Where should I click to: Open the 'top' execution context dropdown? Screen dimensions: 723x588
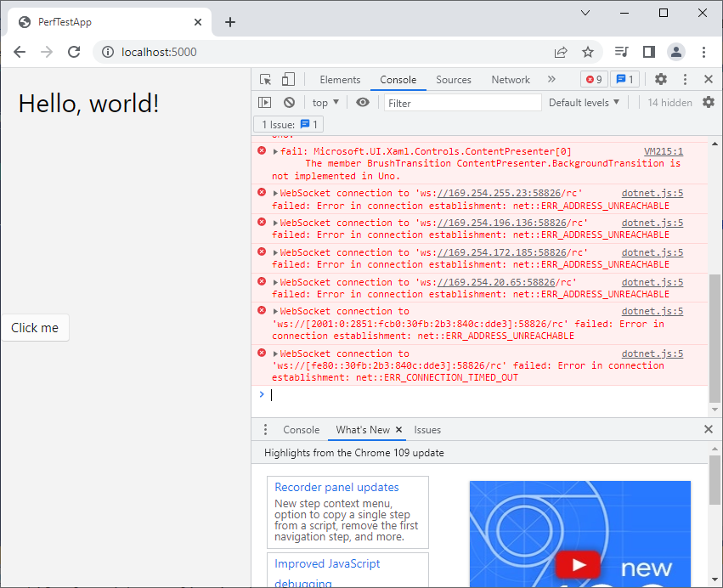(325, 102)
